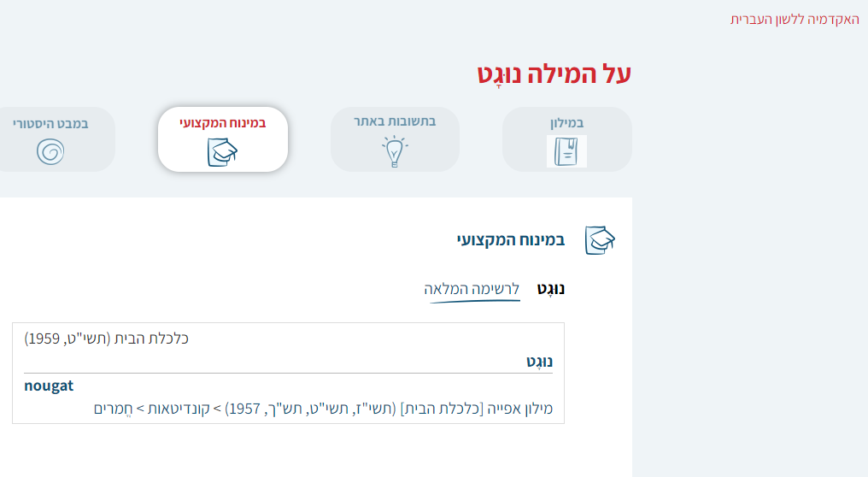Select the Hebrew term נוגט inside the entry box
Screen dimensions: 868x477
point(539,362)
